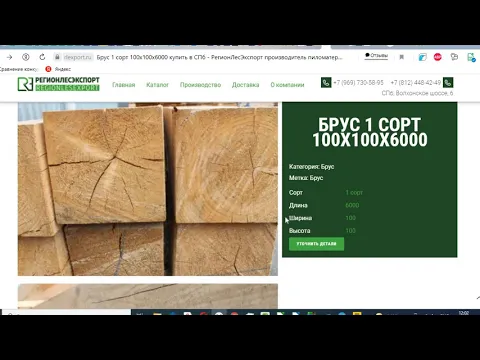Open the О компании menu item

pyautogui.click(x=287, y=85)
